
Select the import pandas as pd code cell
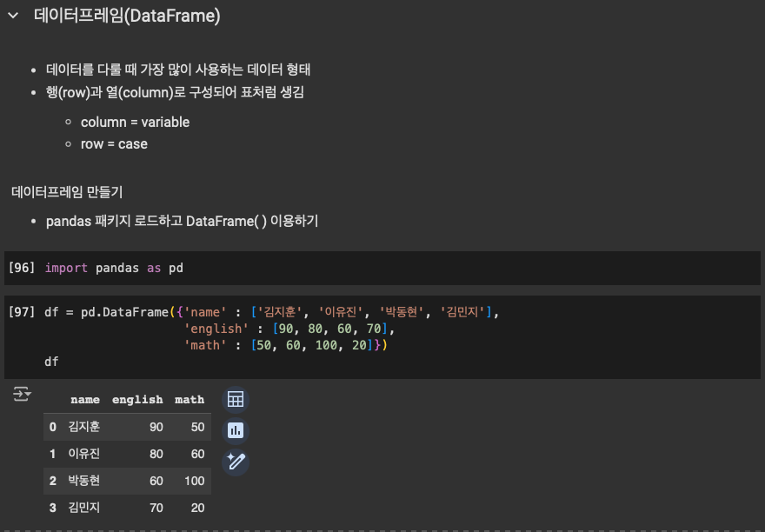(382, 268)
